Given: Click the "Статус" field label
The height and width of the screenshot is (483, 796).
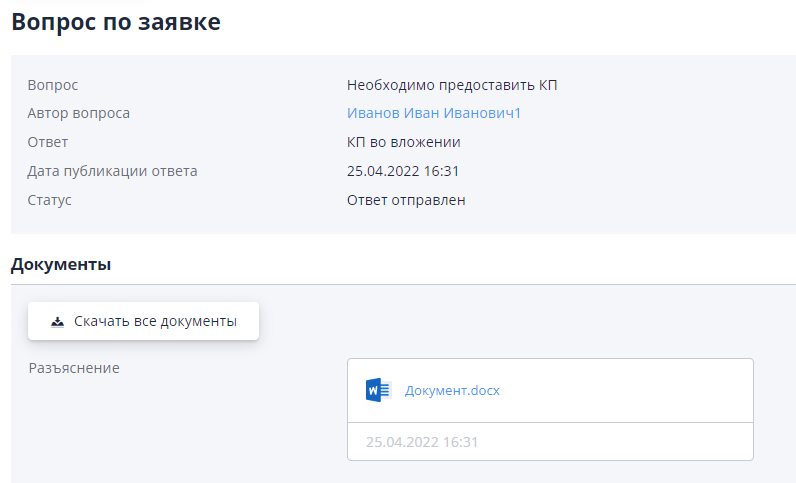Looking at the screenshot, I should coord(50,200).
